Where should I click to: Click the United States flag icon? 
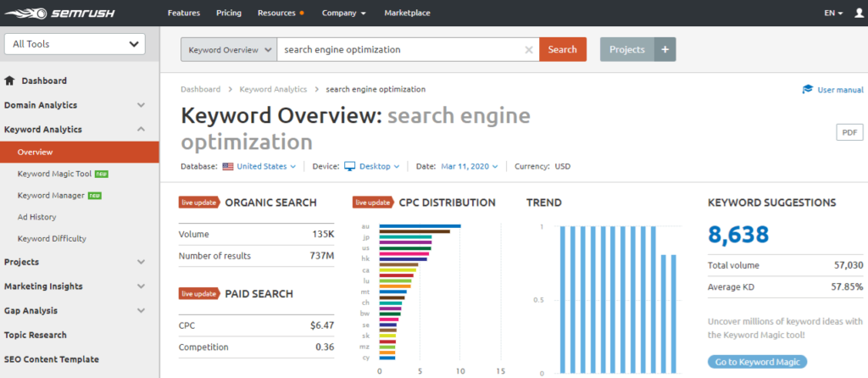click(227, 166)
